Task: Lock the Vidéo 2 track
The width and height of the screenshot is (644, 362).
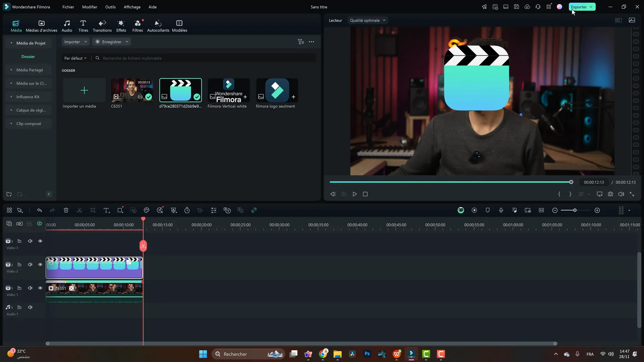Action: tap(19, 264)
